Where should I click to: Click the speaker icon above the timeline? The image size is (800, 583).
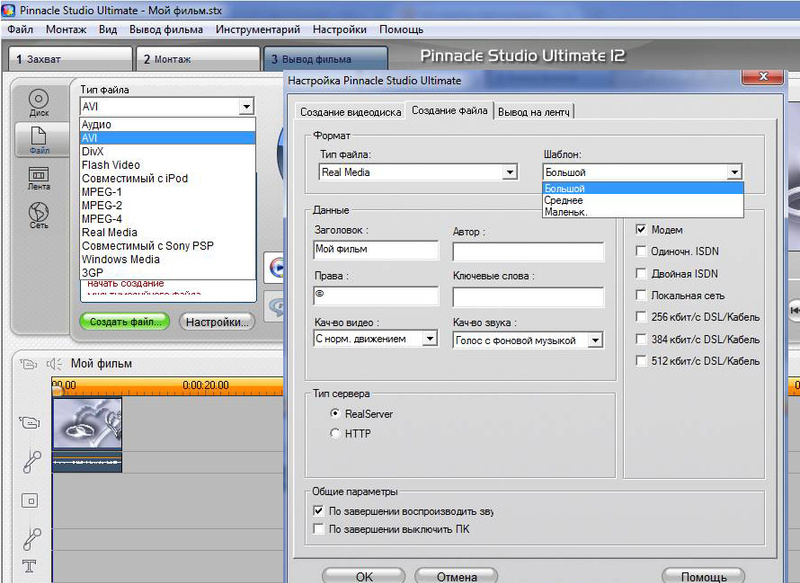(54, 364)
